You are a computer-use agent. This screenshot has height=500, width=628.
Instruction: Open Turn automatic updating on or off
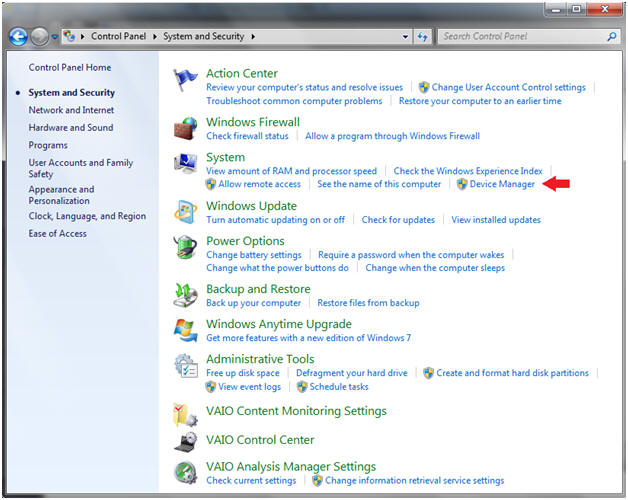coord(276,220)
